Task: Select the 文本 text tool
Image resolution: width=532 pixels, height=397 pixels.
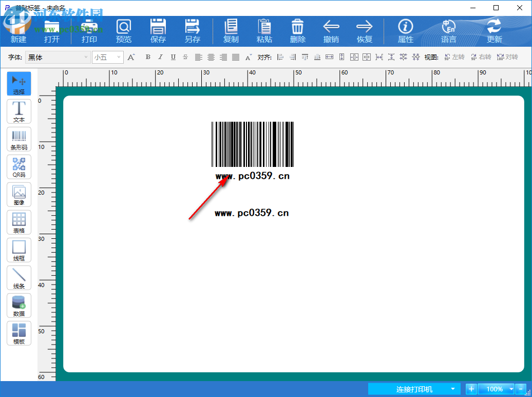Action: pyautogui.click(x=19, y=111)
